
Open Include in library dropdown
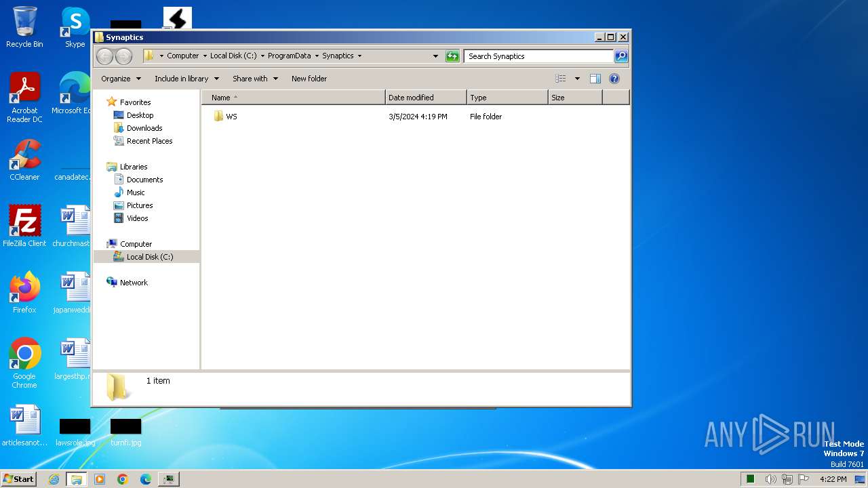pyautogui.click(x=186, y=79)
